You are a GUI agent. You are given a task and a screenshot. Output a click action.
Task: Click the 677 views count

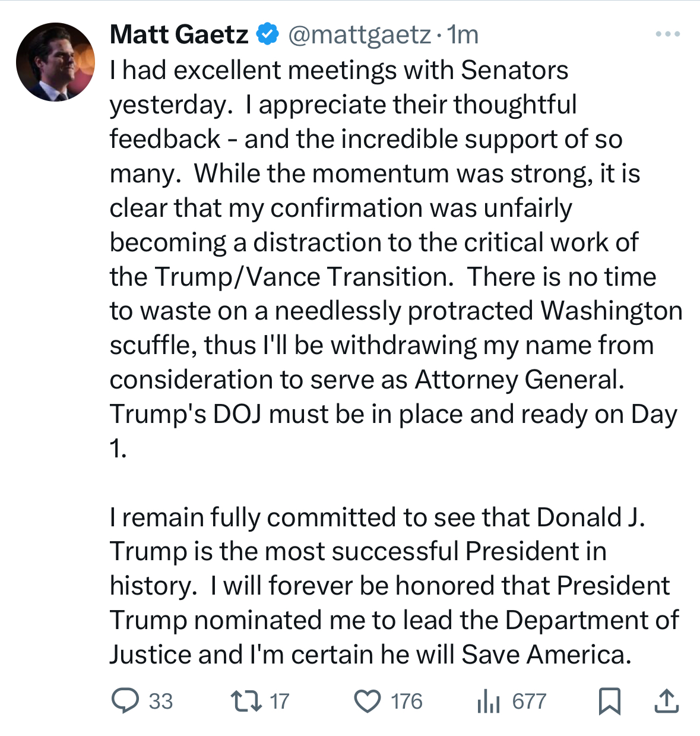point(529,702)
